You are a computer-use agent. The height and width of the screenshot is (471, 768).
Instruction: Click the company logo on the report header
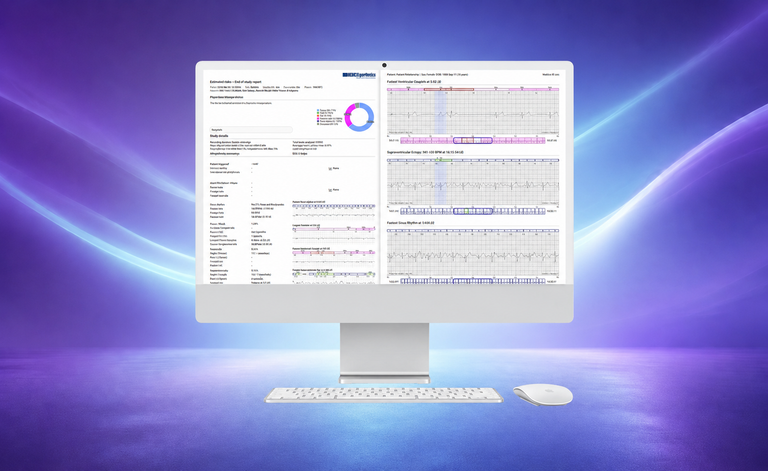tap(359, 75)
